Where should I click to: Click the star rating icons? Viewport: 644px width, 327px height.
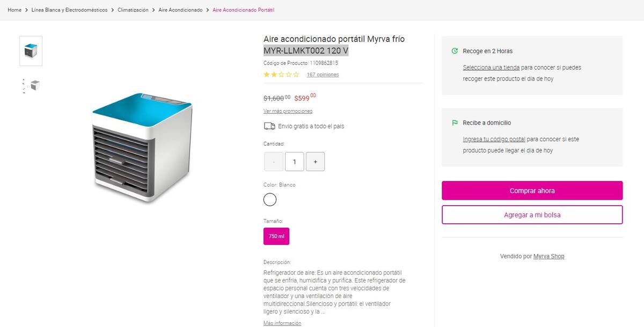point(281,75)
